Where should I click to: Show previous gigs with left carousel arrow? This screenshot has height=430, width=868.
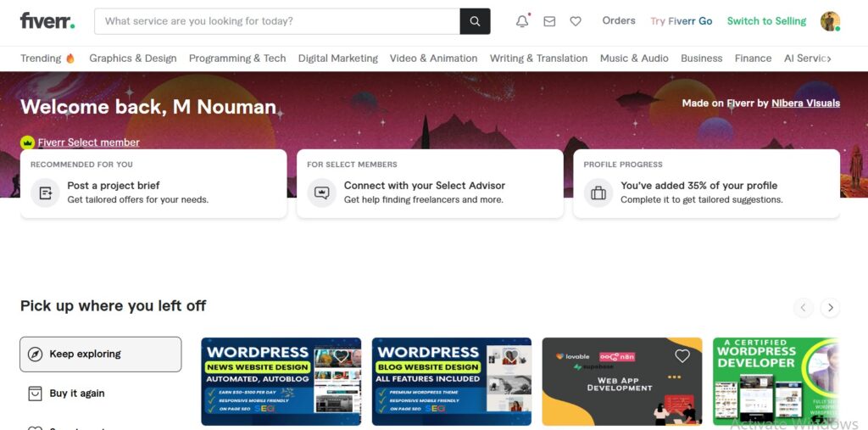click(x=804, y=308)
